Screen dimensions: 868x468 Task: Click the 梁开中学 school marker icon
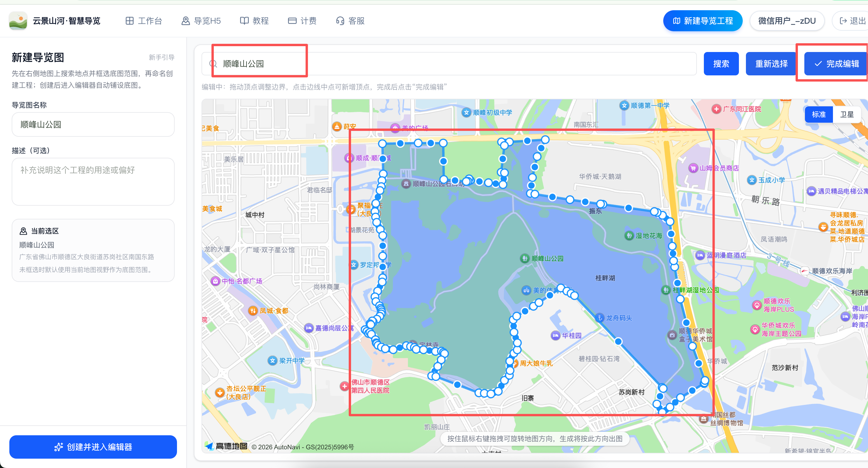272,361
